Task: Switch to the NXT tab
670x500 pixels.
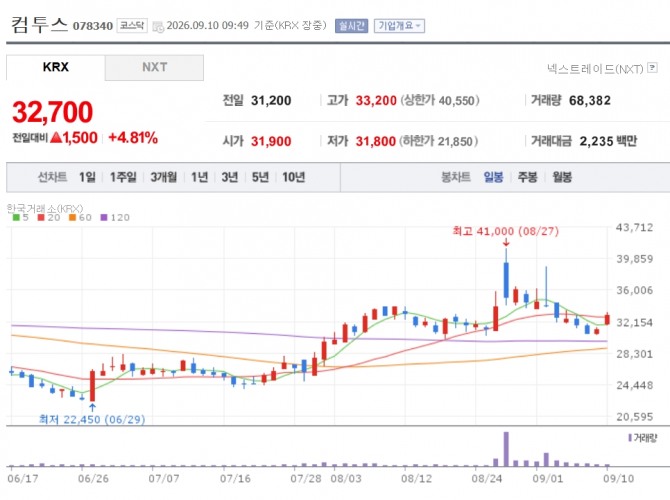Action: point(154,67)
